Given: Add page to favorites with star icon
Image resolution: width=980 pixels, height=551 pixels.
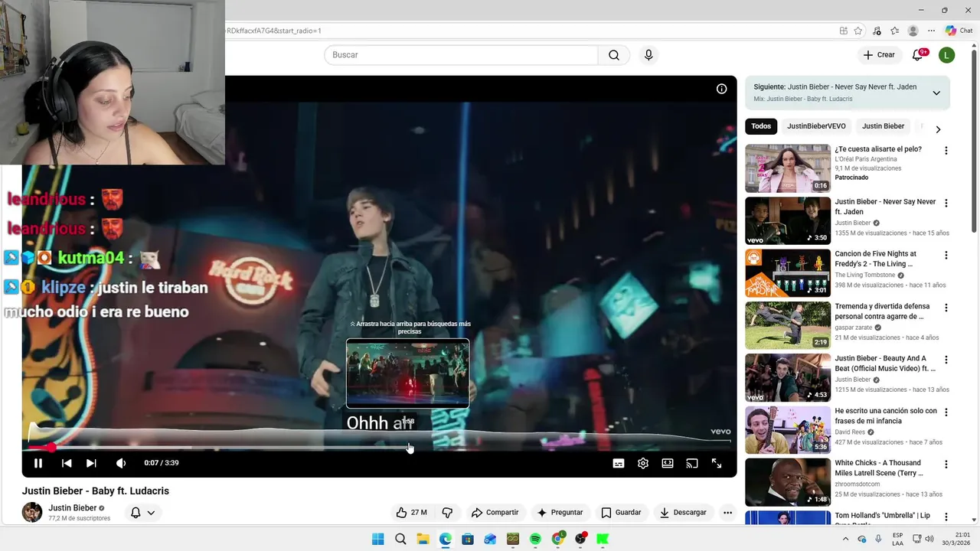Looking at the screenshot, I should pos(858,31).
